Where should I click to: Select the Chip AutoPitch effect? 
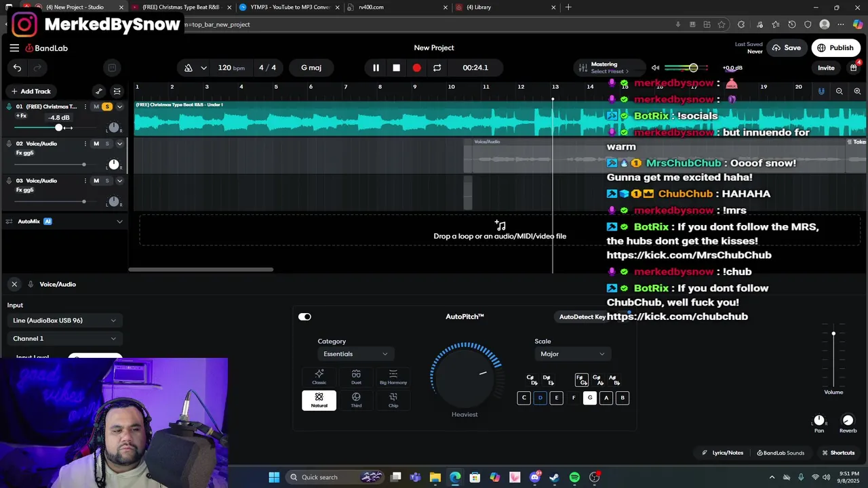pyautogui.click(x=393, y=401)
